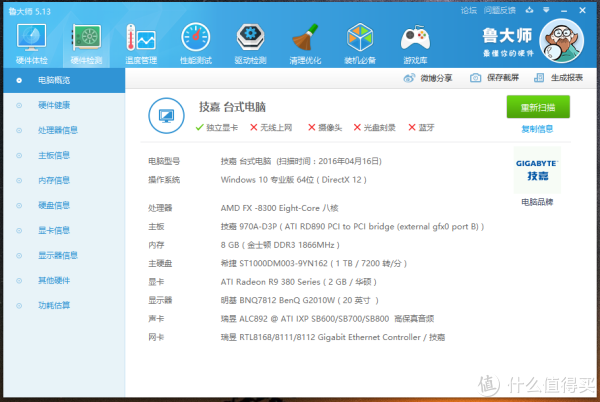Image resolution: width=600 pixels, height=402 pixels.
Task: Click the desktop computer circle icon
Action: tap(166, 116)
